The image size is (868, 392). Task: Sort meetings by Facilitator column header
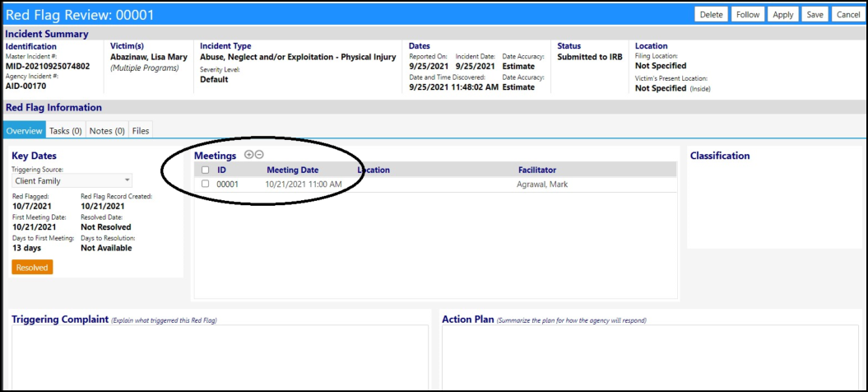pyautogui.click(x=537, y=170)
